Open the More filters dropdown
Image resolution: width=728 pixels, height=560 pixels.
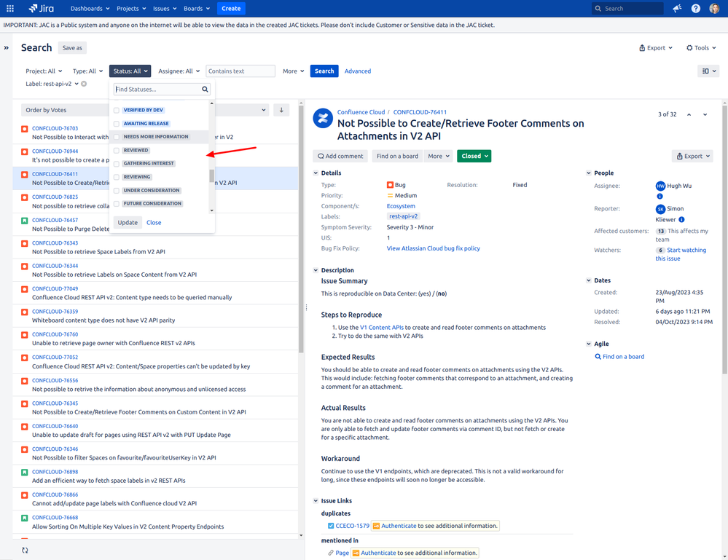pos(294,71)
